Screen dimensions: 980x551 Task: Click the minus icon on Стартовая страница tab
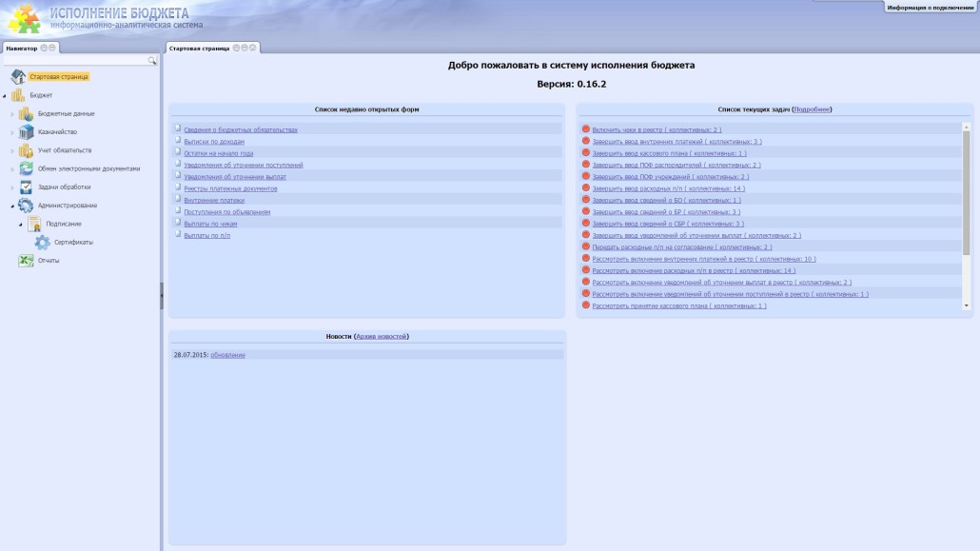coord(245,48)
